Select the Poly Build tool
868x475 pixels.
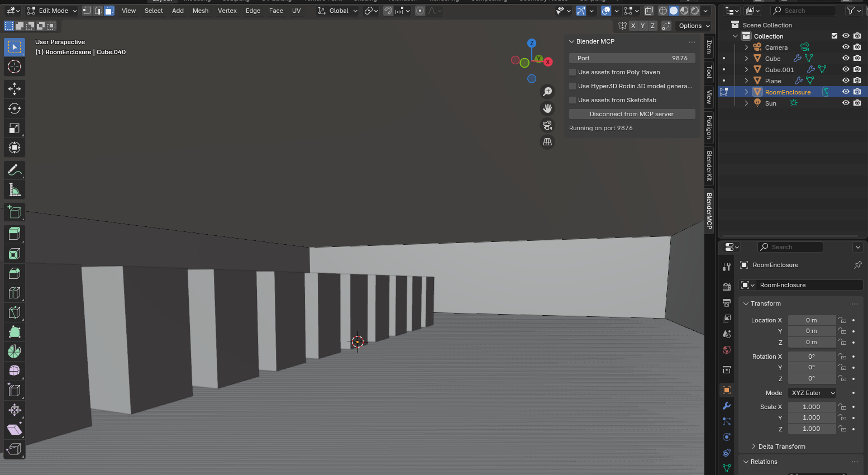pos(15,332)
